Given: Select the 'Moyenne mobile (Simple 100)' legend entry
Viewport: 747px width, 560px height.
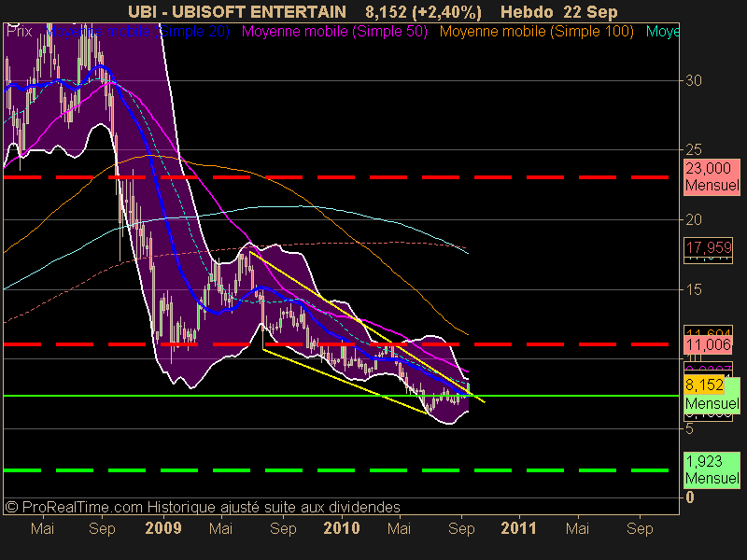Looking at the screenshot, I should [x=536, y=32].
